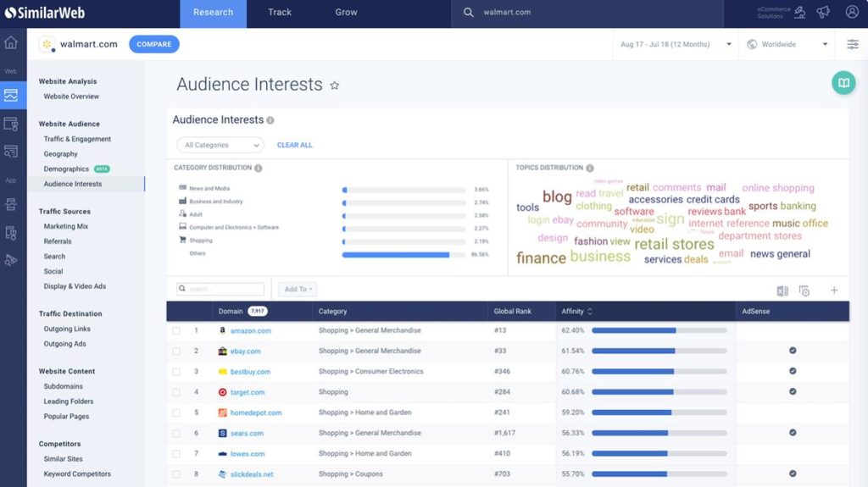Click the green book guide button
The height and width of the screenshot is (487, 868).
(x=843, y=83)
